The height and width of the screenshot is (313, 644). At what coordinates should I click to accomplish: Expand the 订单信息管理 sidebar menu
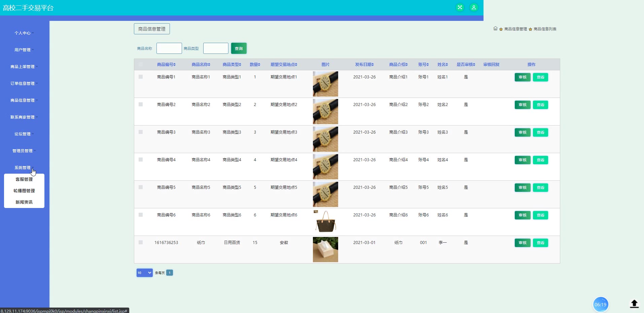tap(23, 83)
